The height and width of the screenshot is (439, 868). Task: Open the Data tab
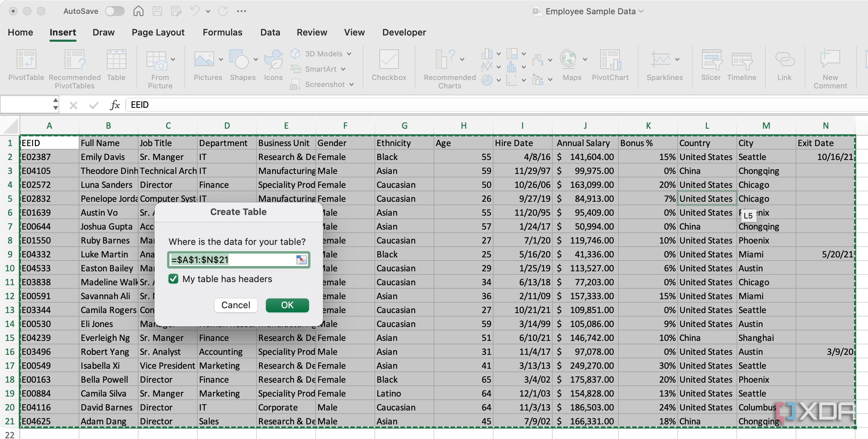270,32
